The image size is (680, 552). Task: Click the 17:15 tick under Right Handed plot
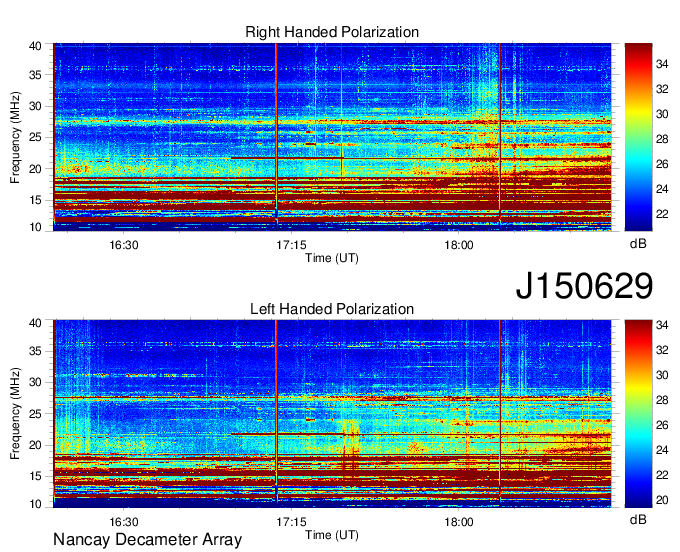[291, 245]
